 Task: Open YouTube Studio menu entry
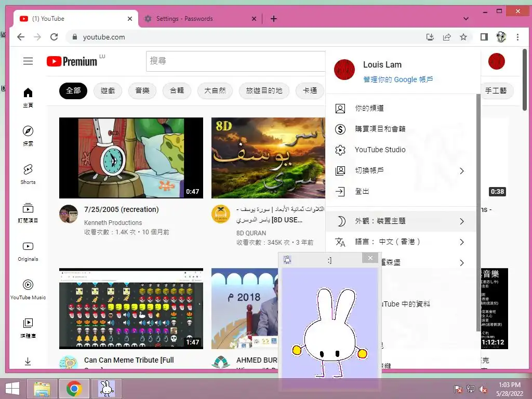401,150
